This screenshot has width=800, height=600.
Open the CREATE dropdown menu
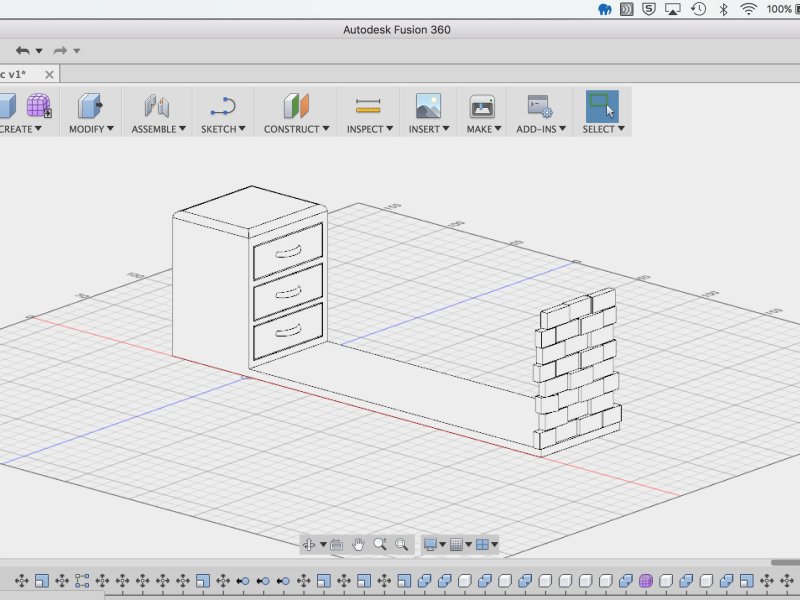[x=20, y=129]
